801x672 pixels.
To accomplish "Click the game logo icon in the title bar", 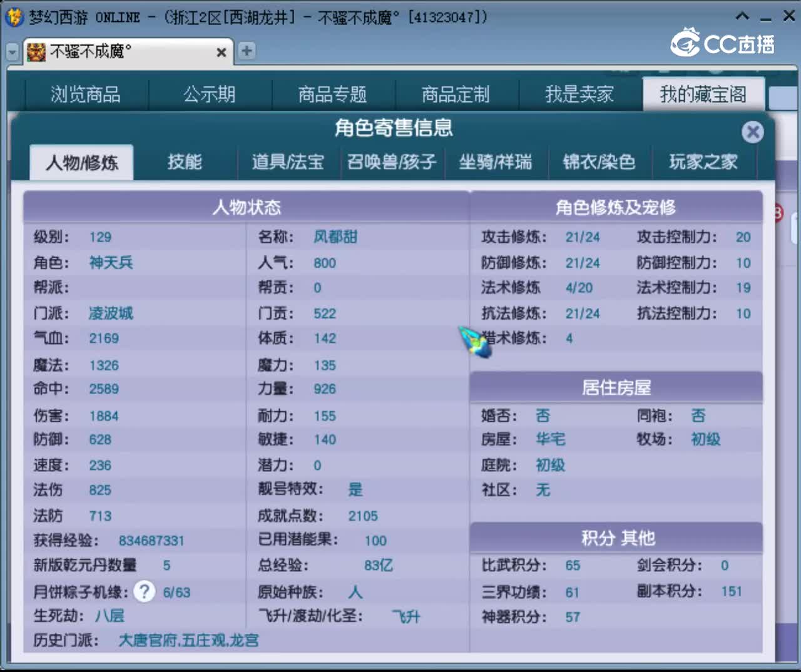I will [14, 16].
